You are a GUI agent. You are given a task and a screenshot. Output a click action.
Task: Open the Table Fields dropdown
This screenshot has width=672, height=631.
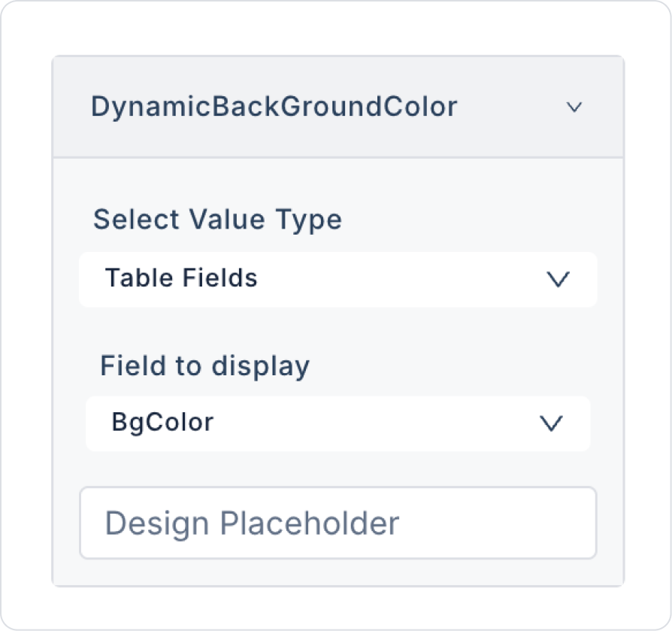coord(338,279)
